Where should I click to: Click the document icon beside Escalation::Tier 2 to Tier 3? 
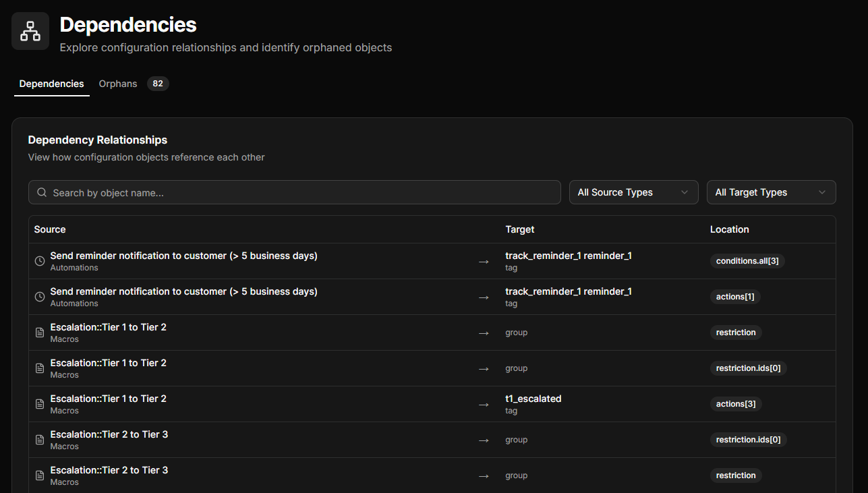[39, 438]
